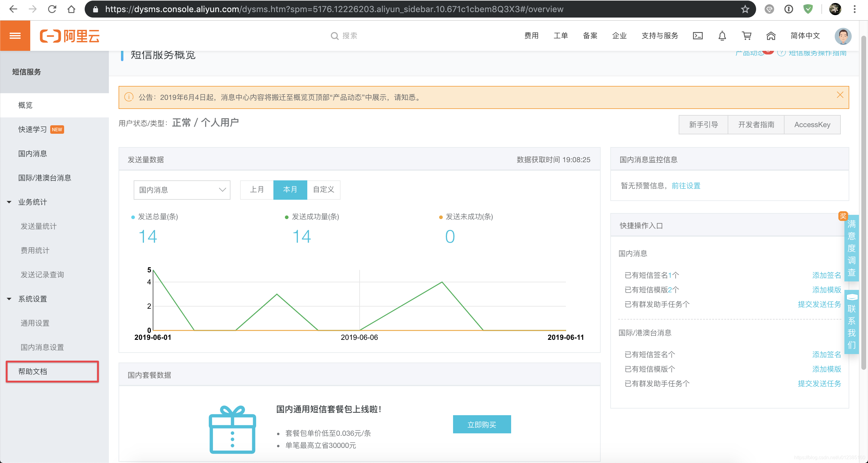Screen dimensions: 868x463
Task: Open 通用设置
Action: coord(54,323)
